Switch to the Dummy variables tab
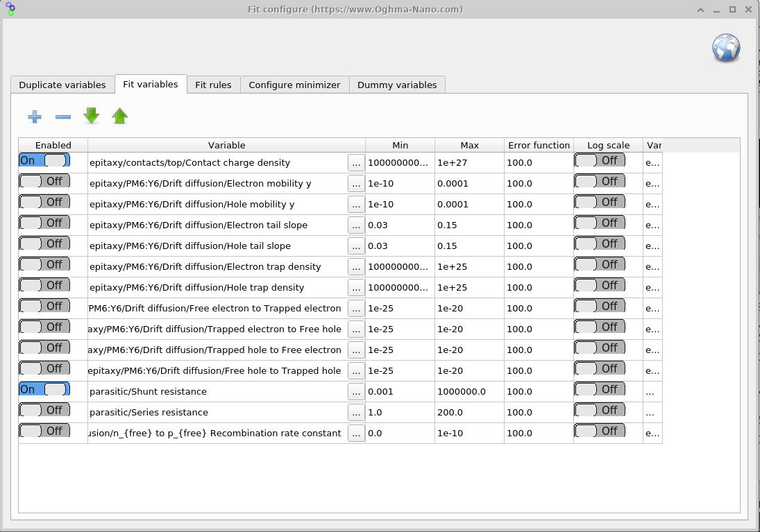 click(x=397, y=84)
